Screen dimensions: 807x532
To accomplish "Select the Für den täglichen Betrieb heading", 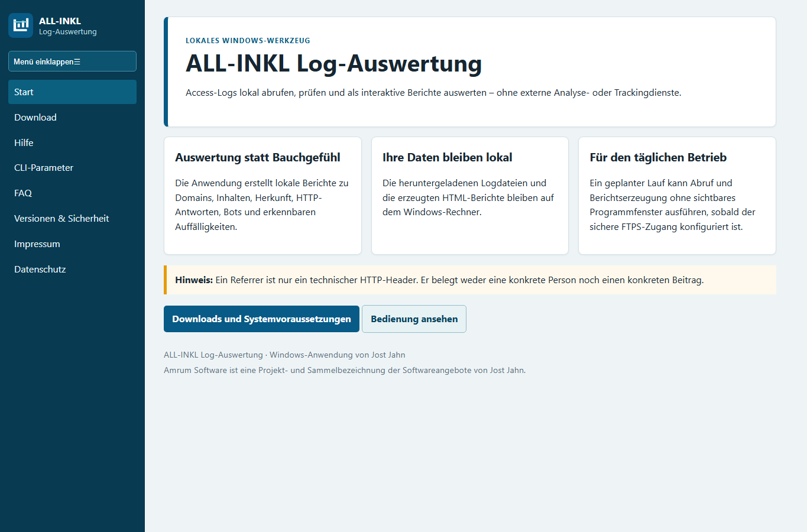I will pos(658,158).
